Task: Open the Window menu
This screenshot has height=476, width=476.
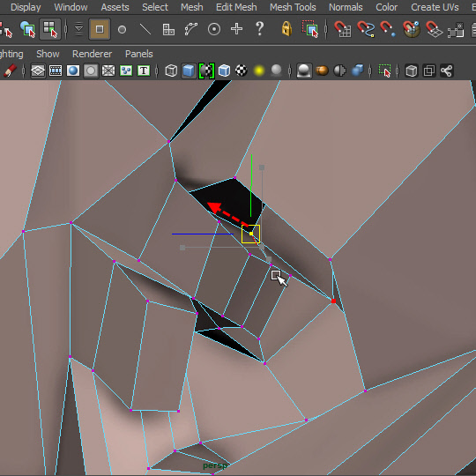Action: (x=71, y=7)
